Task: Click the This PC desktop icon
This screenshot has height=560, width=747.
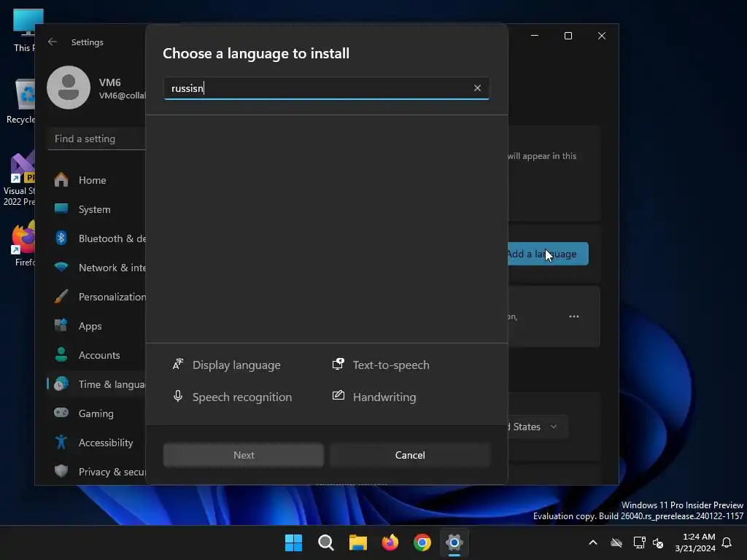Action: click(x=24, y=29)
